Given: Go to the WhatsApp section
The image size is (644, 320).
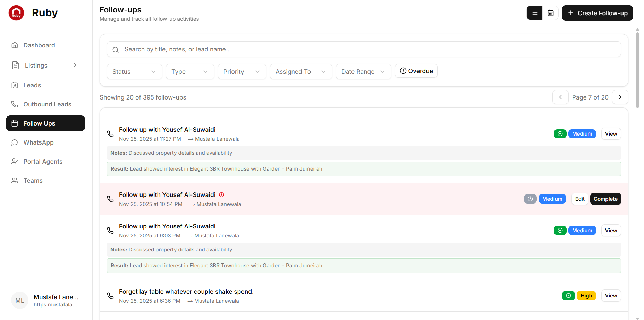Looking at the screenshot, I should point(38,142).
